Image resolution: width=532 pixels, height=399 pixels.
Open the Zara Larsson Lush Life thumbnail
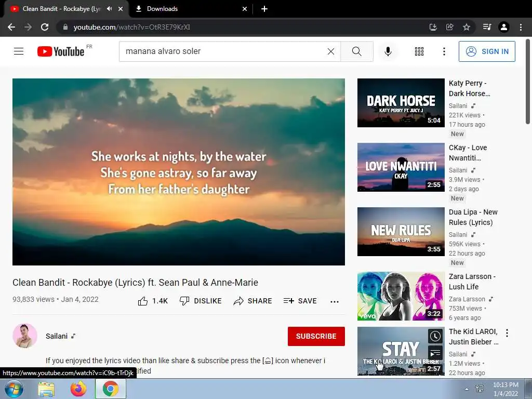pyautogui.click(x=401, y=296)
